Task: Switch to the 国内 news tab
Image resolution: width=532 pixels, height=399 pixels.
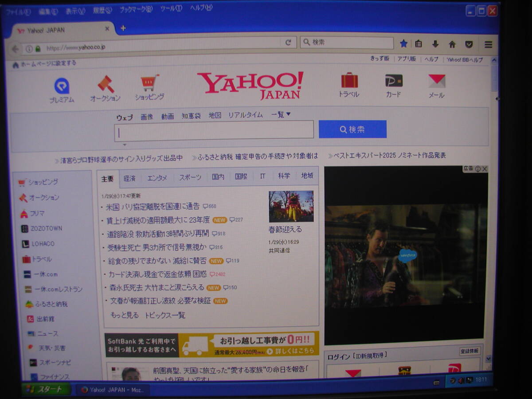Action: coord(218,177)
